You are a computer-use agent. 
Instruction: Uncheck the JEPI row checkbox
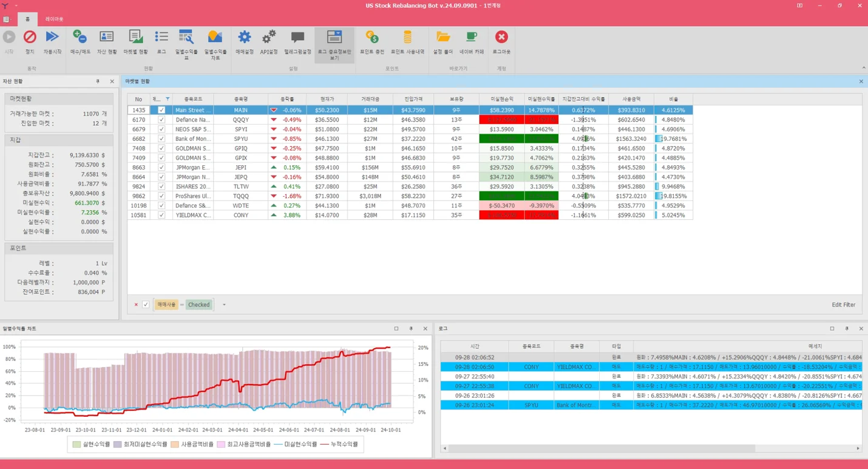[x=161, y=167]
